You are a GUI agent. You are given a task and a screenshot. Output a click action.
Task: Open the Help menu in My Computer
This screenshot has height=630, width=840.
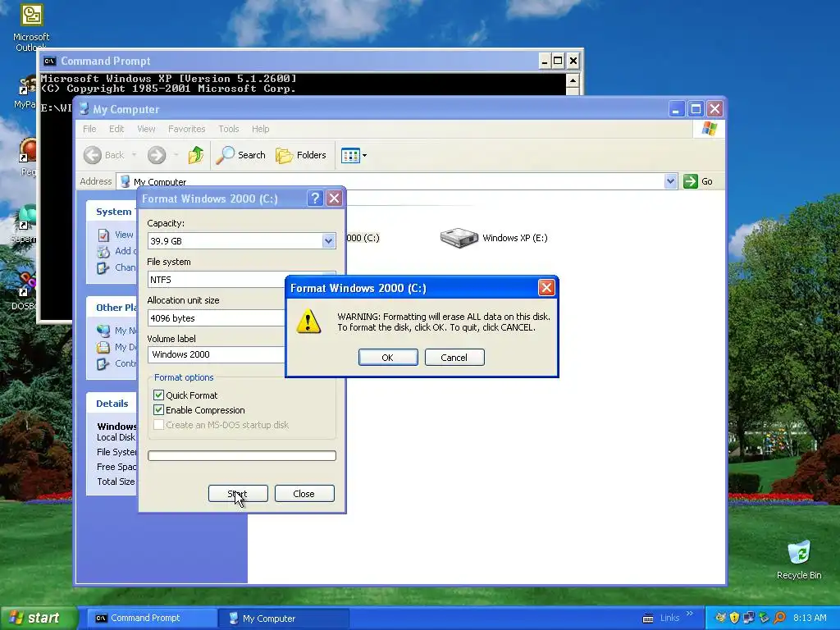pyautogui.click(x=260, y=129)
